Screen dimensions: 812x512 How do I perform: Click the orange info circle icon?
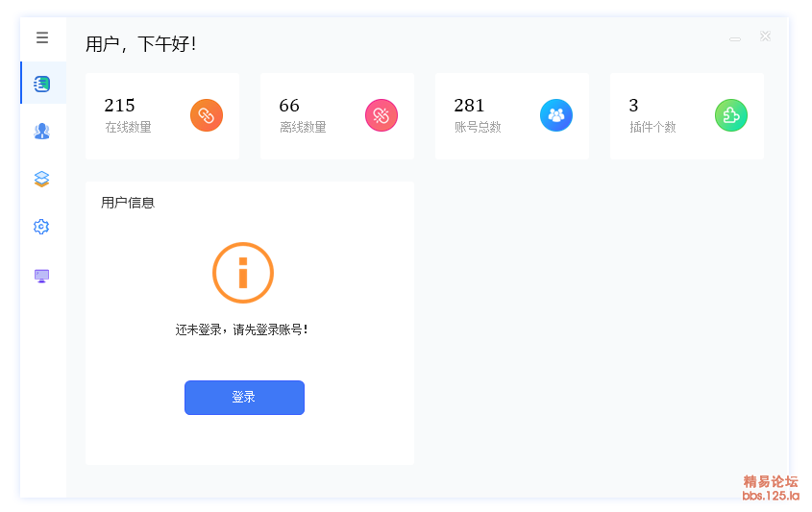pyautogui.click(x=243, y=272)
